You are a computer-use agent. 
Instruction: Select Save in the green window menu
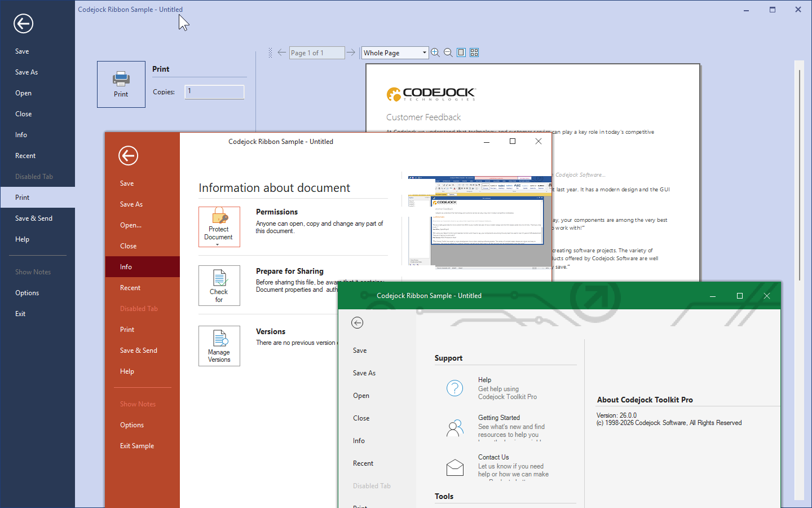coord(377,351)
